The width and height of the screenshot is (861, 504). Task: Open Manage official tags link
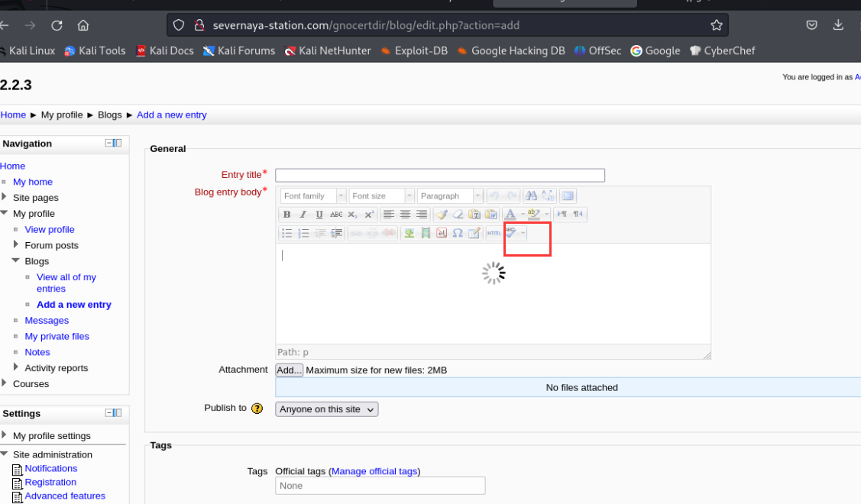[374, 471]
